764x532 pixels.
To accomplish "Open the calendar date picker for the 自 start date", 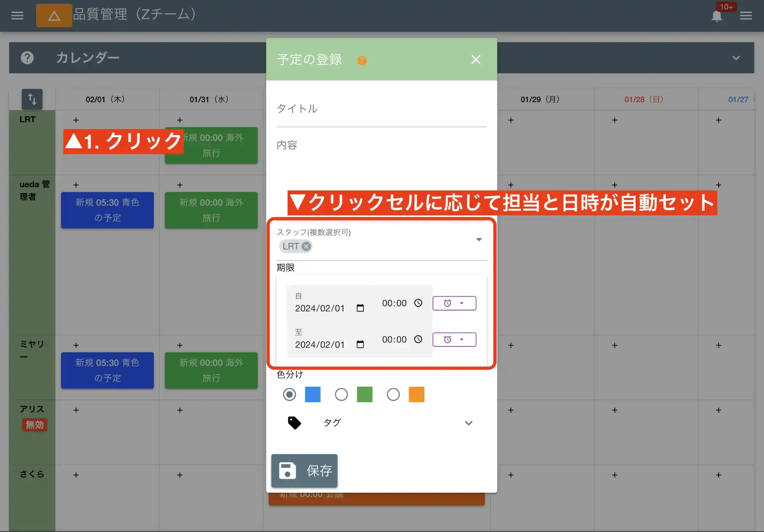I will (359, 308).
